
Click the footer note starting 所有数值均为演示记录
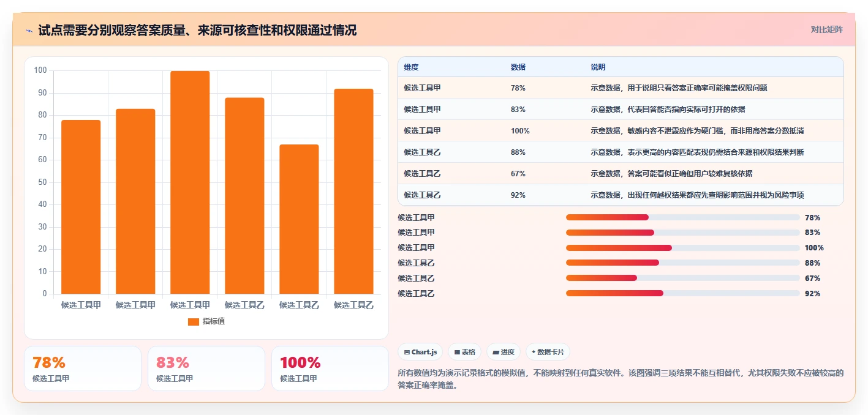pos(621,379)
